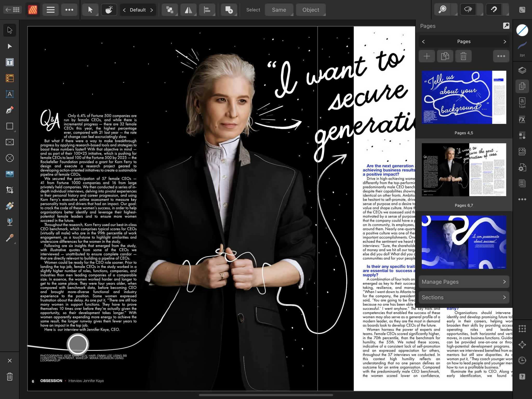Select the Pages 4,5 thumbnail

pos(464,97)
